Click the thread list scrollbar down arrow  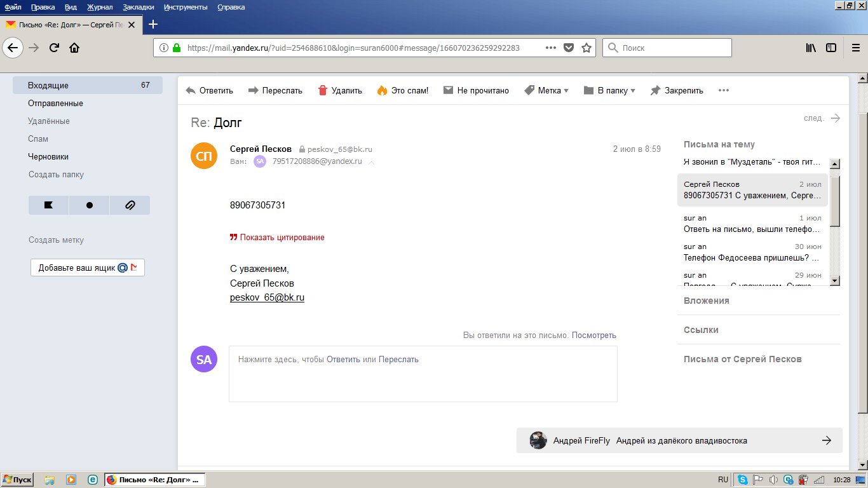835,280
